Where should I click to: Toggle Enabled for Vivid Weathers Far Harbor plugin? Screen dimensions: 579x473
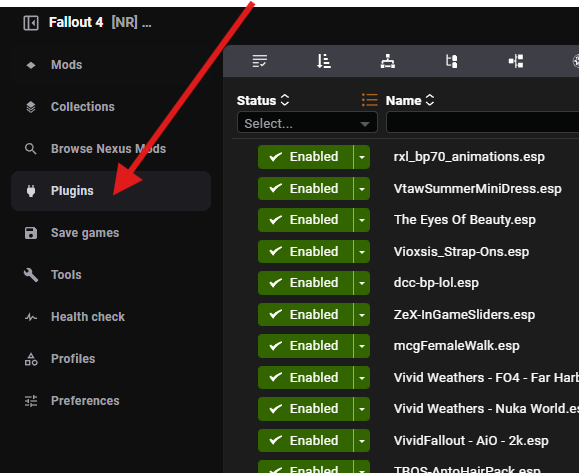[305, 378]
